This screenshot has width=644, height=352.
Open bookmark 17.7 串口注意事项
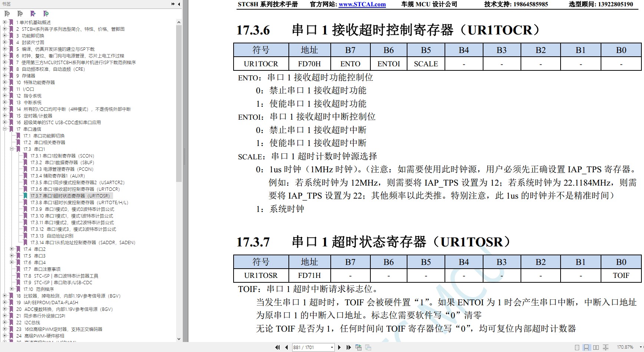click(42, 269)
